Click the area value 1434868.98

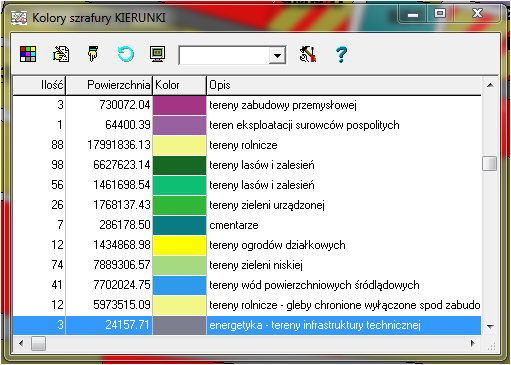[x=122, y=245]
